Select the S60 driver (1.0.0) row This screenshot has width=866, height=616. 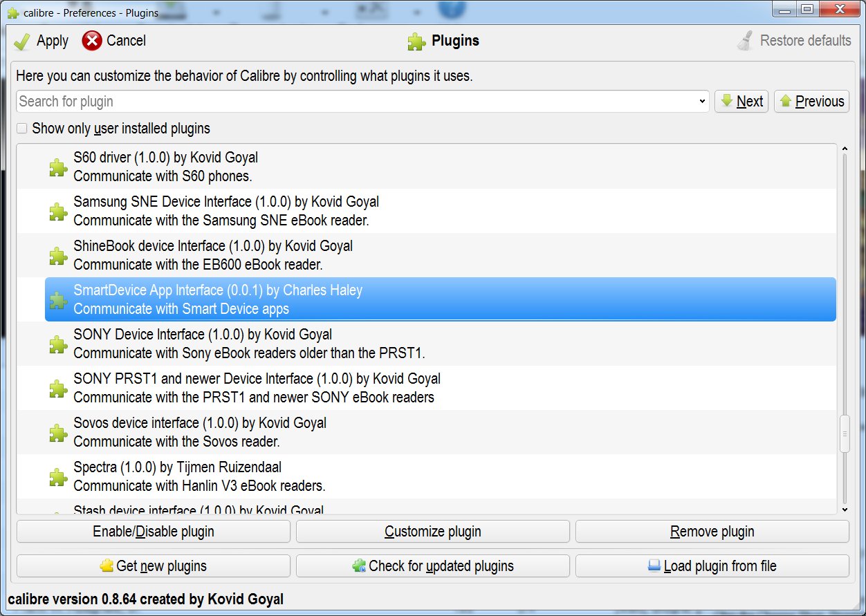441,167
